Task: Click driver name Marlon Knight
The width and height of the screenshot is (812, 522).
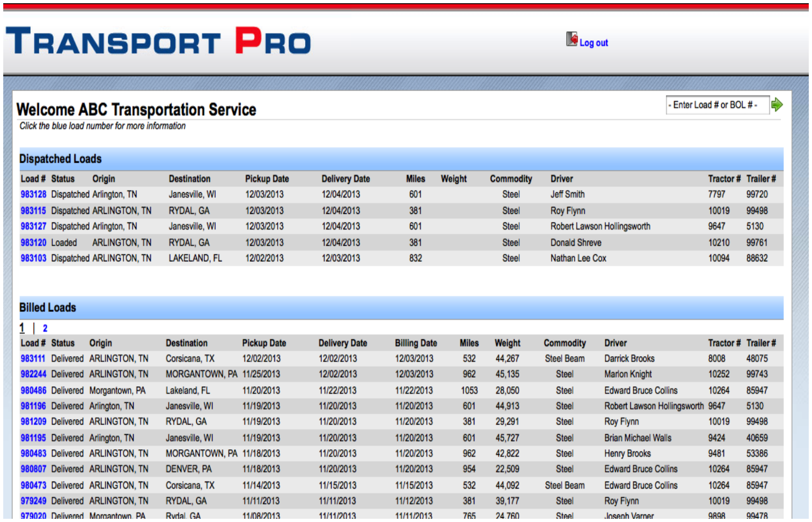Action: tap(628, 374)
